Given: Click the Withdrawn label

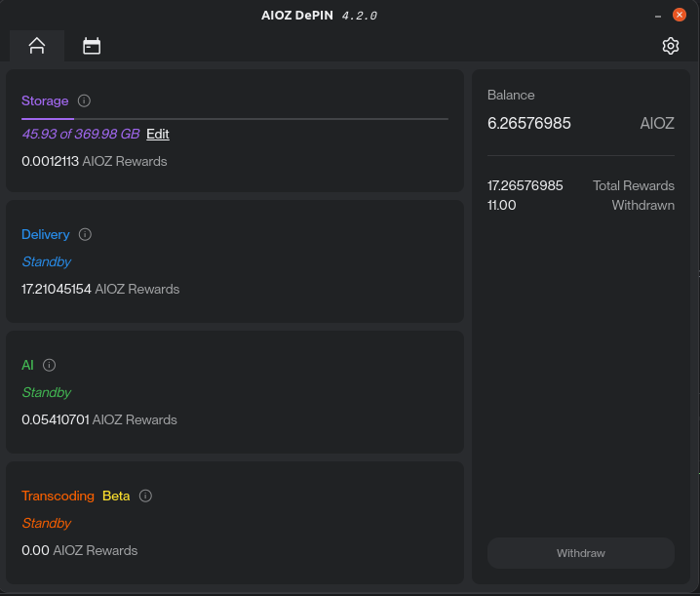Looking at the screenshot, I should (642, 206).
